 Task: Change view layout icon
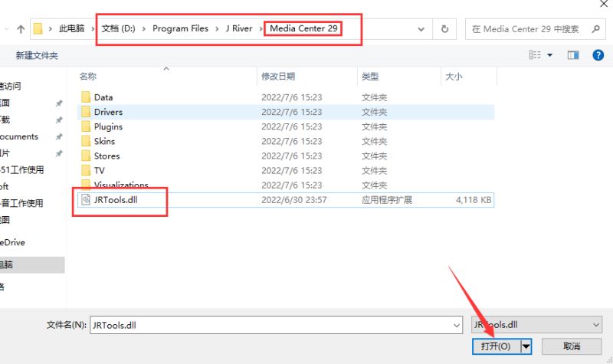[535, 54]
